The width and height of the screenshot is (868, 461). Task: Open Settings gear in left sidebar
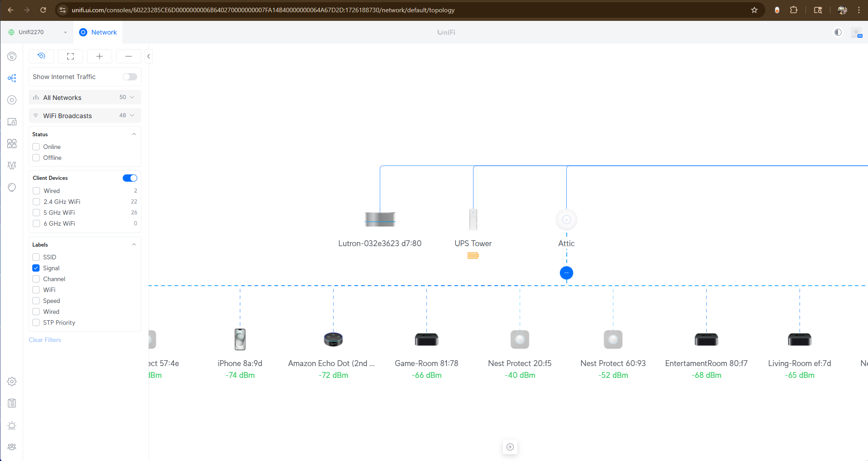pos(12,382)
